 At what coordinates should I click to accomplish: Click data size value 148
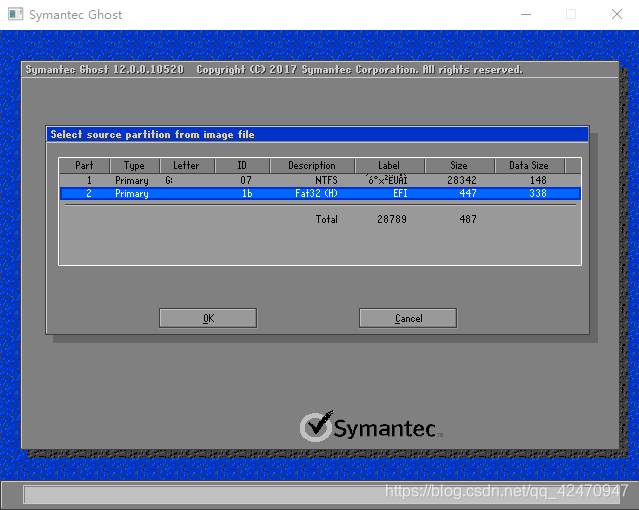(x=538, y=180)
